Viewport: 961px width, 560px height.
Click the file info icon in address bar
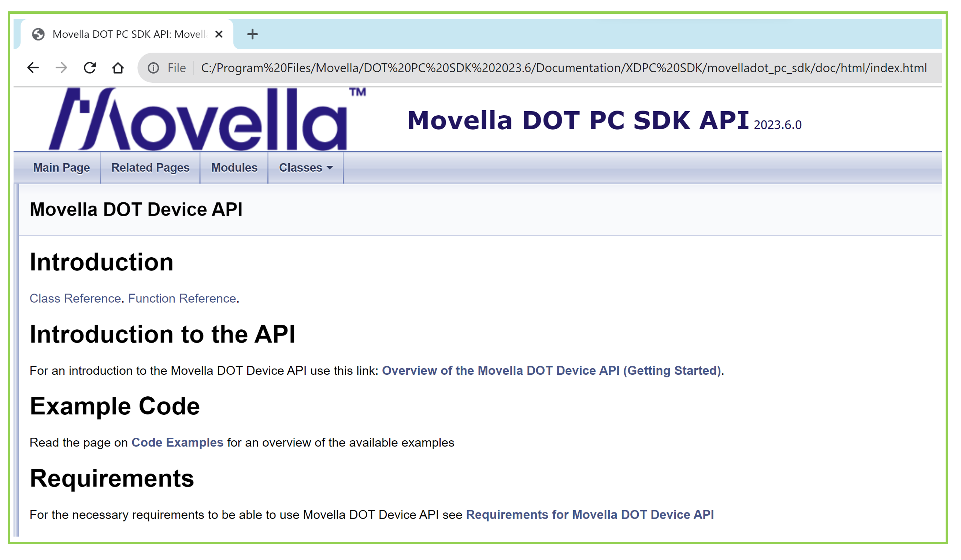154,68
